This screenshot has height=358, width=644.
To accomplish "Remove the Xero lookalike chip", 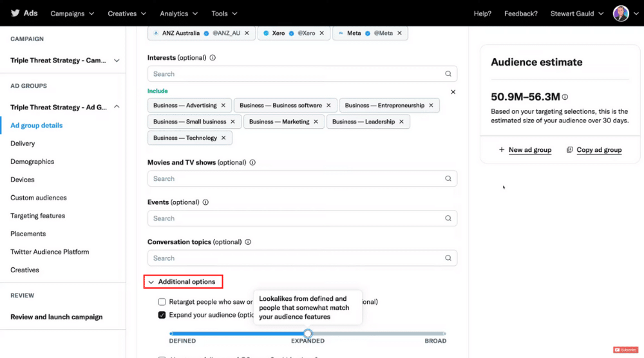I will 321,33.
